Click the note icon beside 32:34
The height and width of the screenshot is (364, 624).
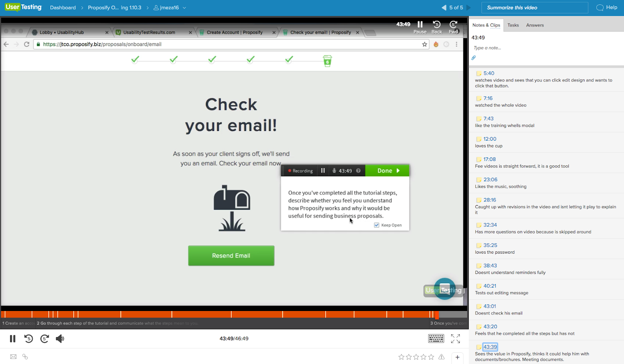point(479,225)
